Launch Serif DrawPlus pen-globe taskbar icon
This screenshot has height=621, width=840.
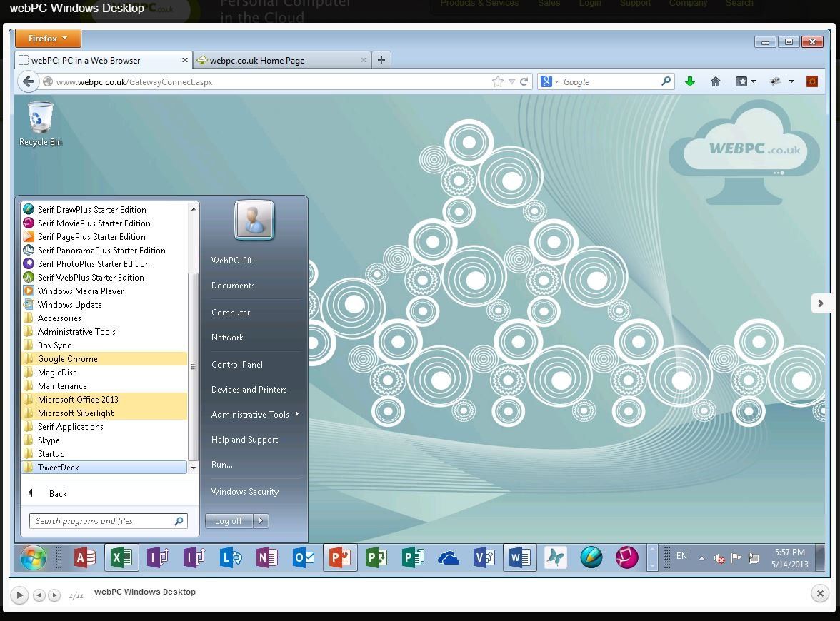pyautogui.click(x=591, y=558)
